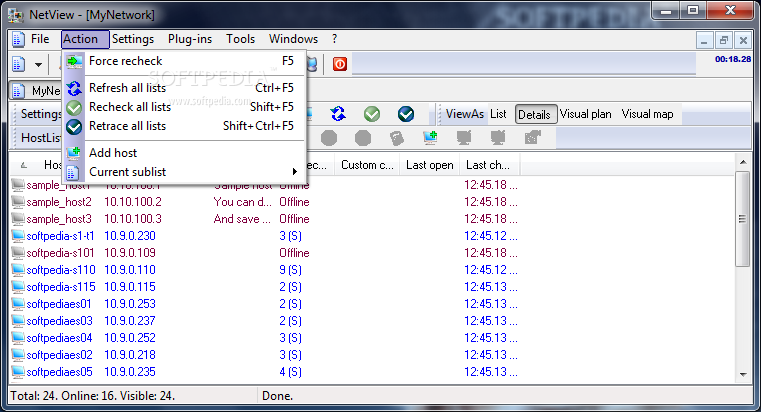Close the open Action menu header
This screenshot has width=761, height=412.
tap(85, 39)
